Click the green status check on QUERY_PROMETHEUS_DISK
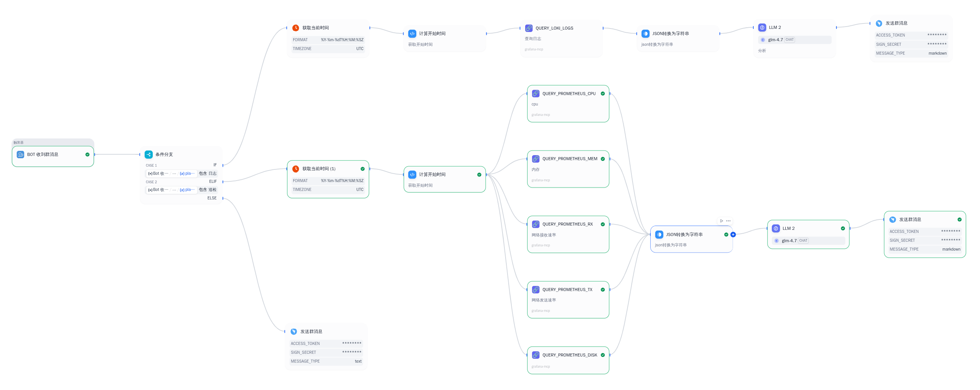Image resolution: width=980 pixels, height=390 pixels. click(x=603, y=355)
